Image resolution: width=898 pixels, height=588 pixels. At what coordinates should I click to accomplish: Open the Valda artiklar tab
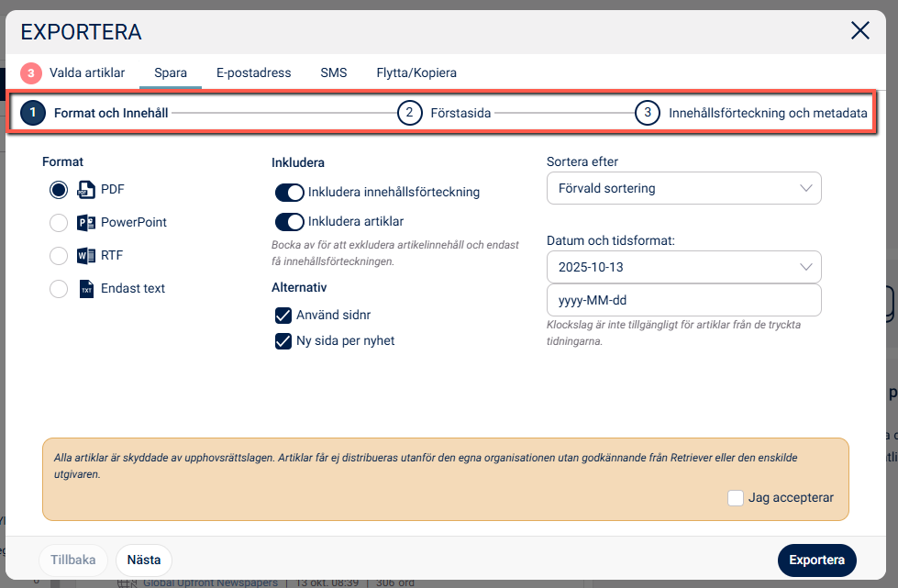[x=87, y=72]
